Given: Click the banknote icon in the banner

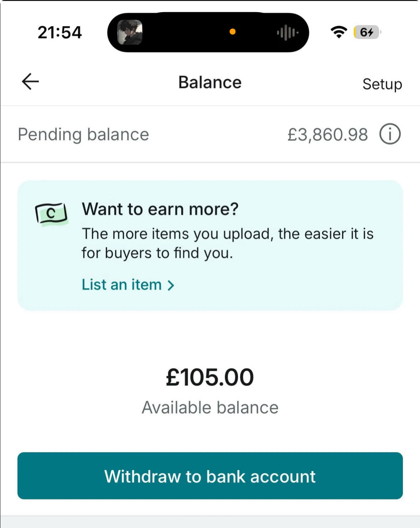Looking at the screenshot, I should tap(51, 214).
